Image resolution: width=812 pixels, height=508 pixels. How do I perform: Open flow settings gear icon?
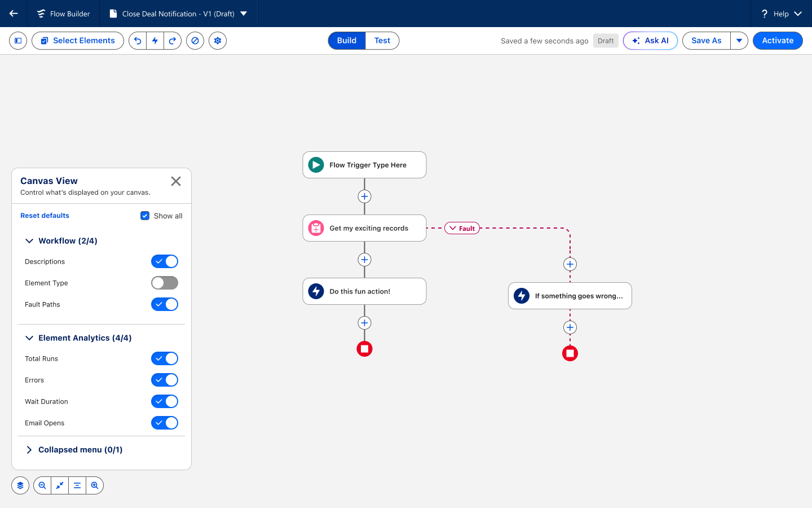218,41
